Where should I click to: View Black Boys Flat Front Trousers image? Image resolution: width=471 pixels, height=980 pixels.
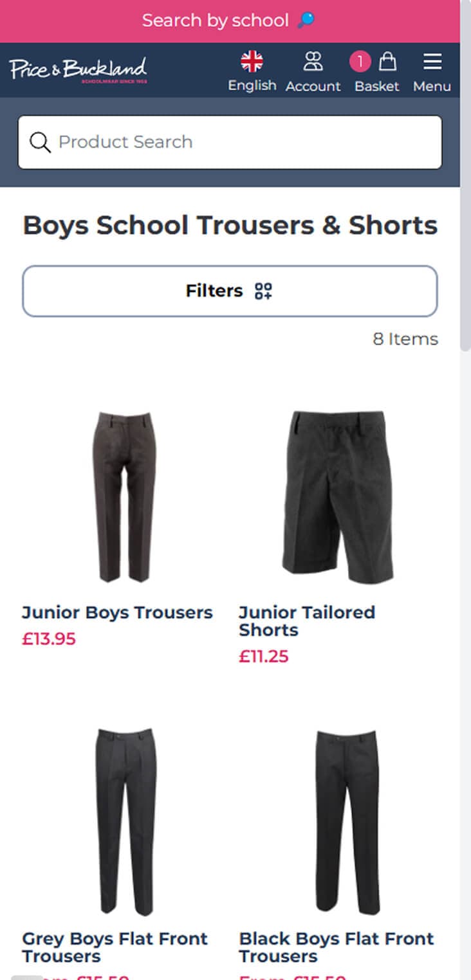point(347,821)
